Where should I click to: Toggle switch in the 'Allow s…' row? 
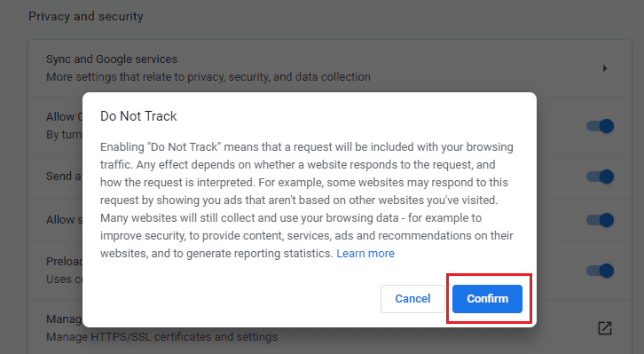600,220
